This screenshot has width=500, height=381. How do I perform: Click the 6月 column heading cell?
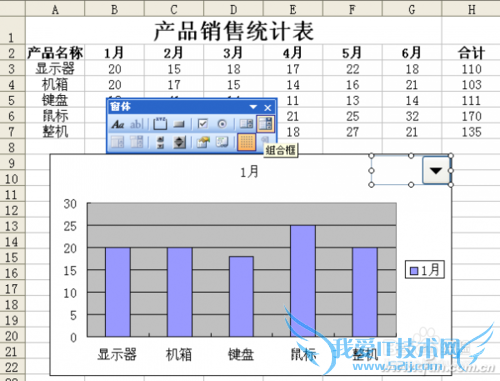(412, 53)
